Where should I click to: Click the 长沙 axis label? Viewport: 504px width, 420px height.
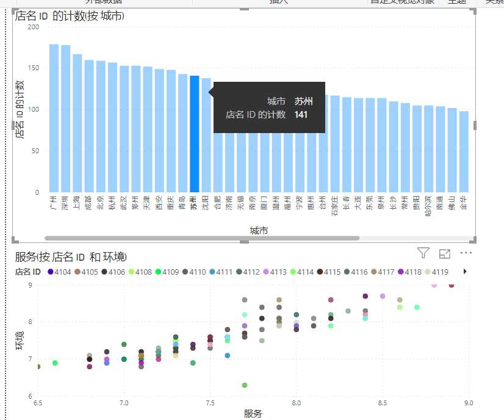coord(394,203)
